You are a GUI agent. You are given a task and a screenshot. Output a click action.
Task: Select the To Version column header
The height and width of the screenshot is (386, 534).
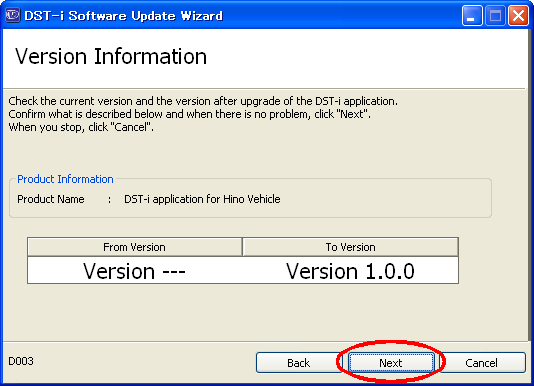point(350,247)
